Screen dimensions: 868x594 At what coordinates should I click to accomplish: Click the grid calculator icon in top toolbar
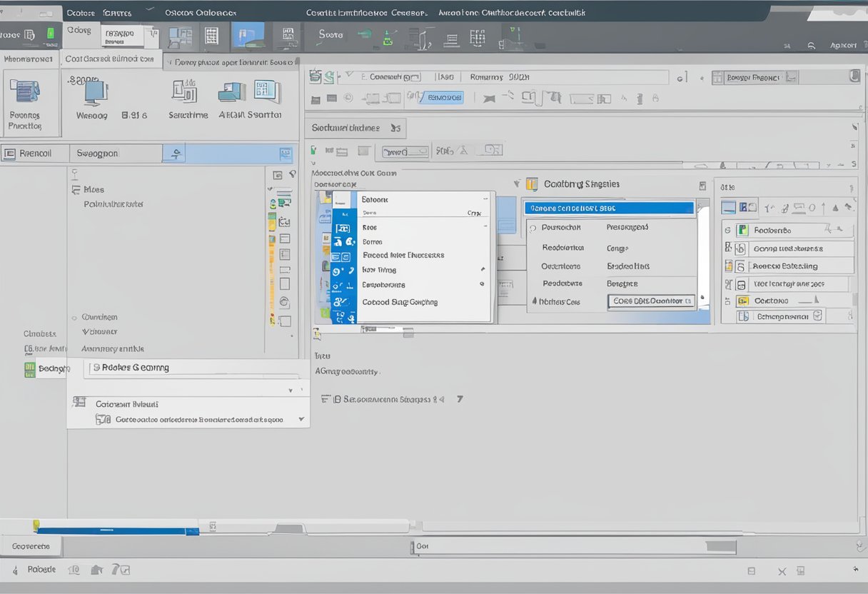coord(211,36)
